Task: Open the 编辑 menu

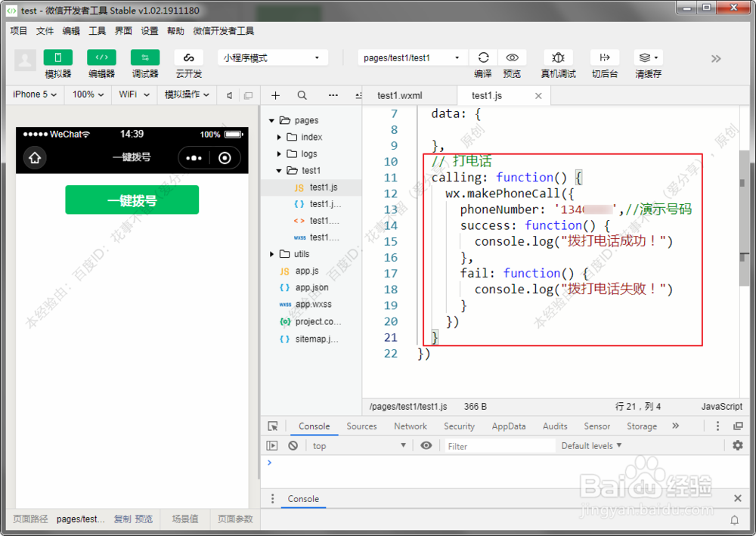Action: point(71,31)
